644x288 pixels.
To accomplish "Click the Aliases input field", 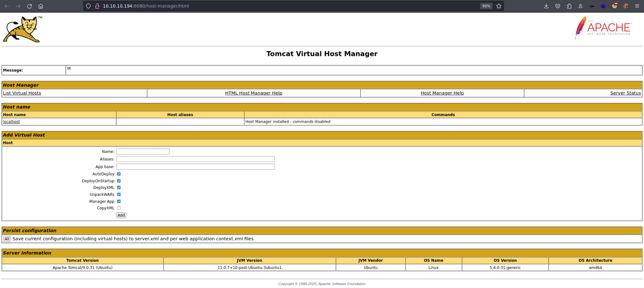I will pyautogui.click(x=195, y=159).
